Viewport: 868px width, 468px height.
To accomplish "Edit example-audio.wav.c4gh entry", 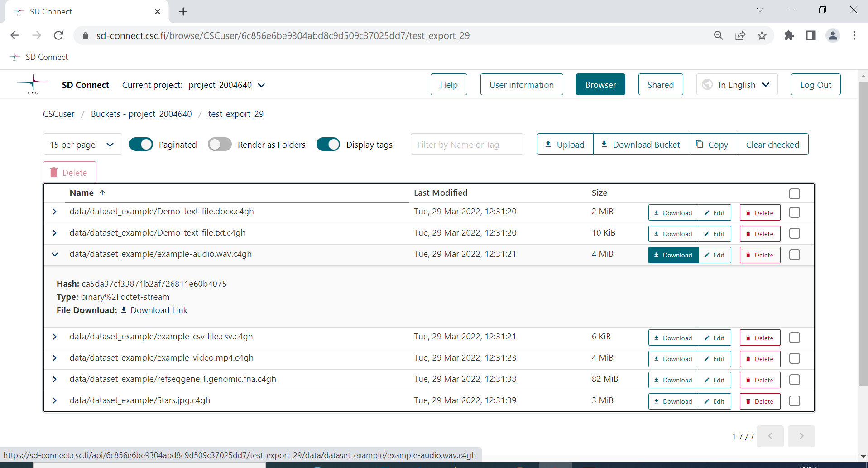I will [715, 255].
